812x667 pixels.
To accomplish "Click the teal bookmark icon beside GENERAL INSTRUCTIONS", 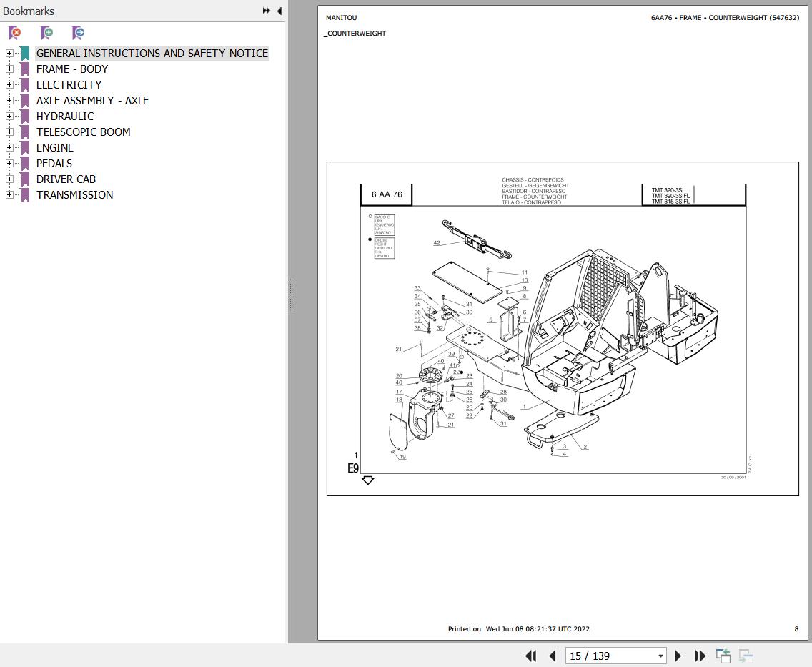I will (x=25, y=54).
